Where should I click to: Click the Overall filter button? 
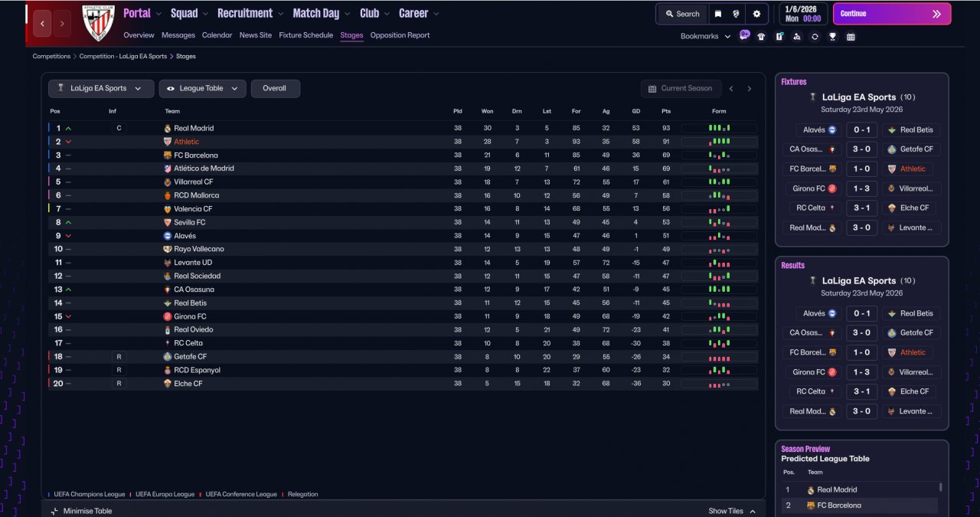pos(275,89)
